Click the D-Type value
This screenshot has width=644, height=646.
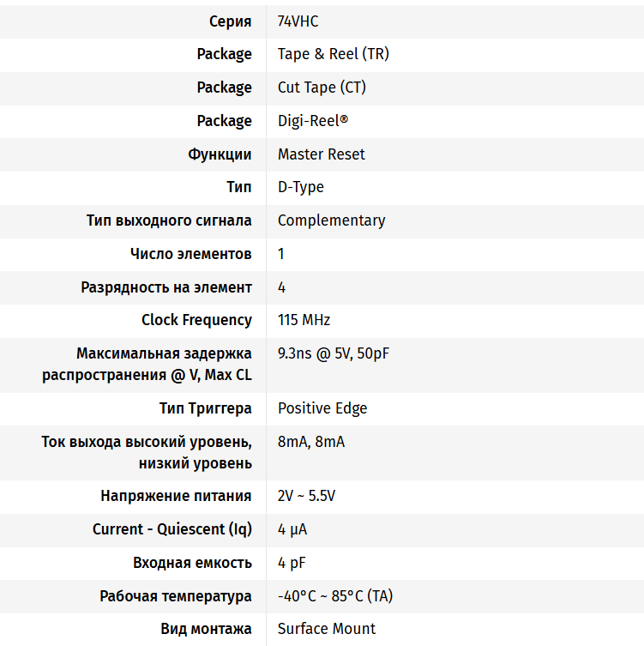pyautogui.click(x=300, y=187)
